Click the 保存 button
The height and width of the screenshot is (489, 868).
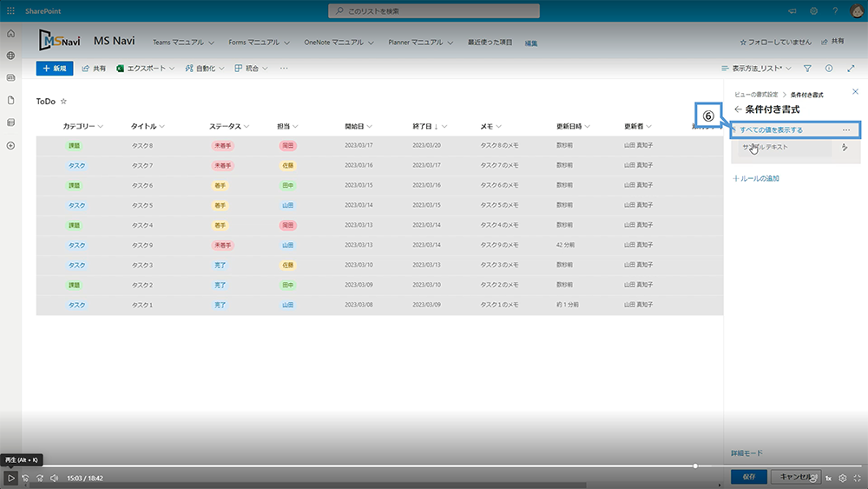[x=749, y=477]
